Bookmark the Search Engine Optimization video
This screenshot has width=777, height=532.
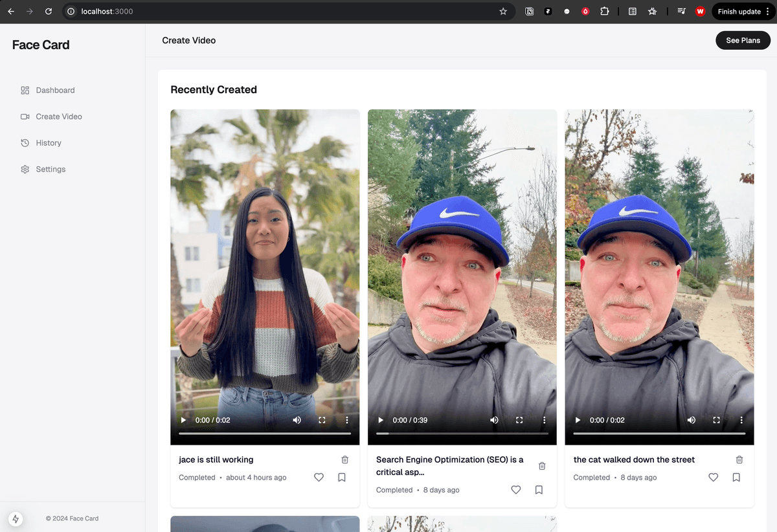[x=539, y=490]
